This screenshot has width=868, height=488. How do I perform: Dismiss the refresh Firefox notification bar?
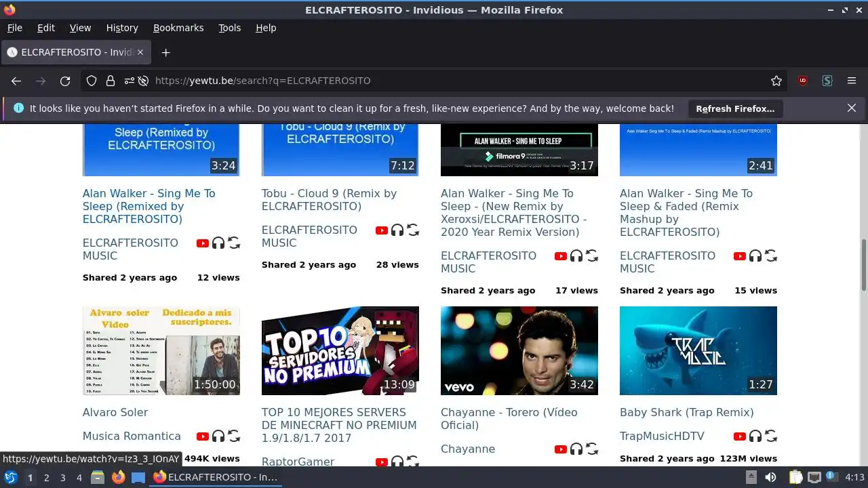coord(852,108)
